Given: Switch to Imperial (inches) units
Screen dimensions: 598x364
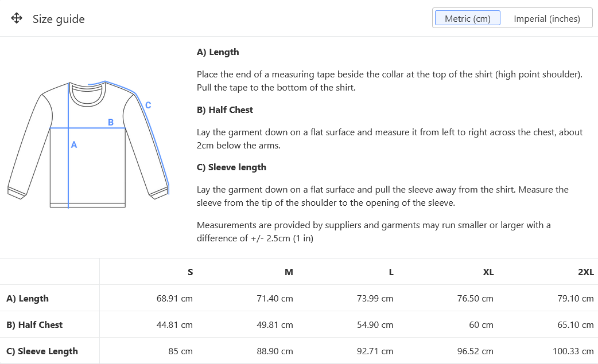Looking at the screenshot, I should tap(547, 18).
